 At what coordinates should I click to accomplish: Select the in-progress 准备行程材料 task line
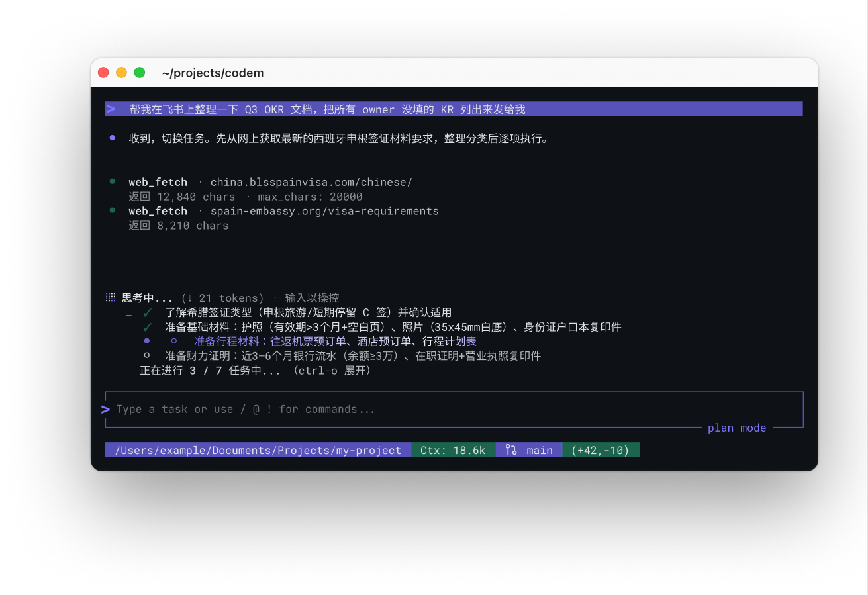pos(335,342)
